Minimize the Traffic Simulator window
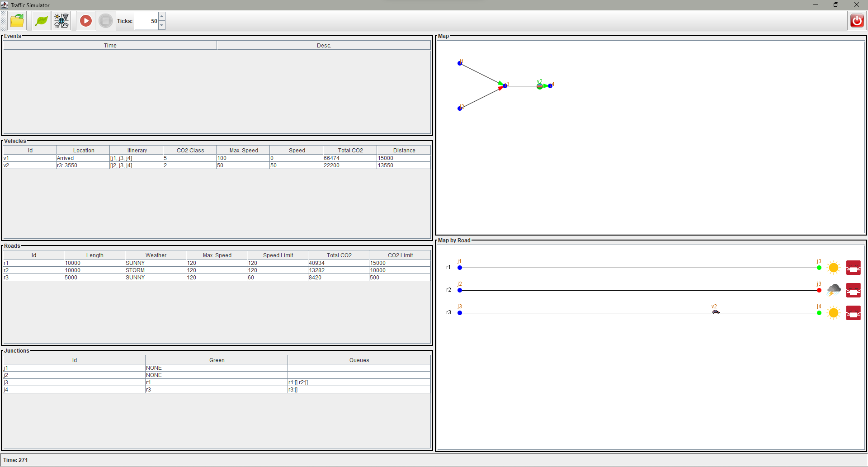The width and height of the screenshot is (868, 467). click(x=816, y=5)
